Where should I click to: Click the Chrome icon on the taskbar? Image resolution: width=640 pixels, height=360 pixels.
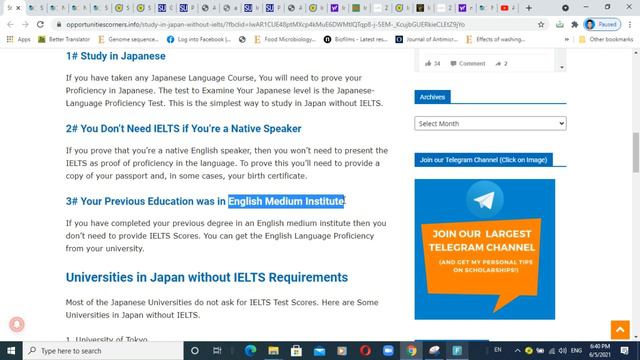tap(411, 351)
